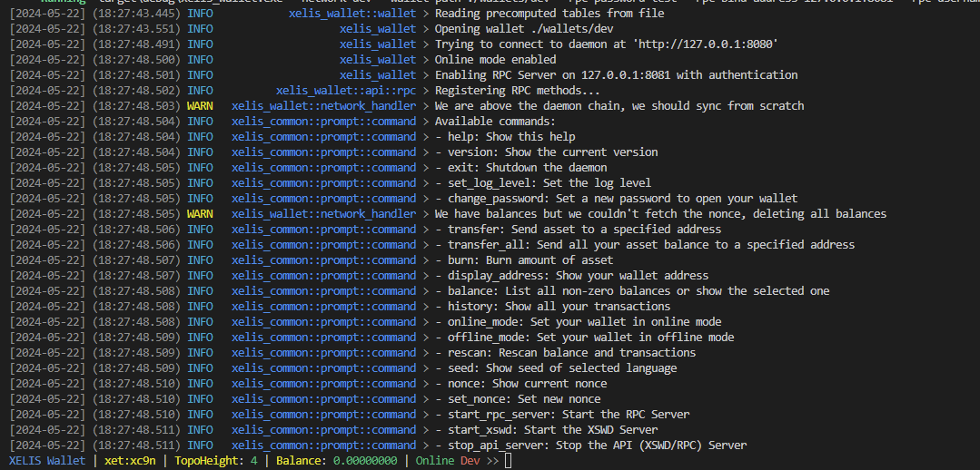Click 'start_rpc_server: Start the RPC Server' line
980x470 pixels.
[x=562, y=414]
